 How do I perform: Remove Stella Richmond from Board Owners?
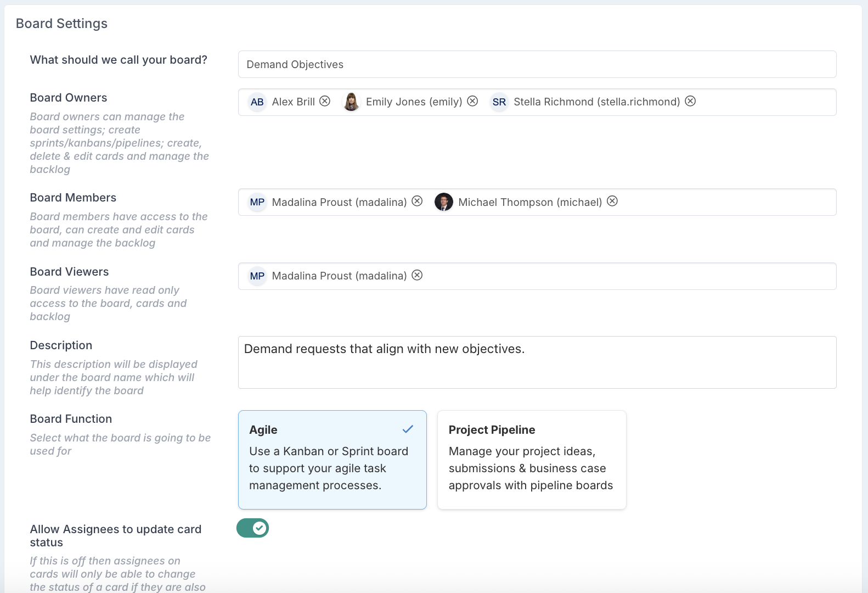(x=690, y=101)
